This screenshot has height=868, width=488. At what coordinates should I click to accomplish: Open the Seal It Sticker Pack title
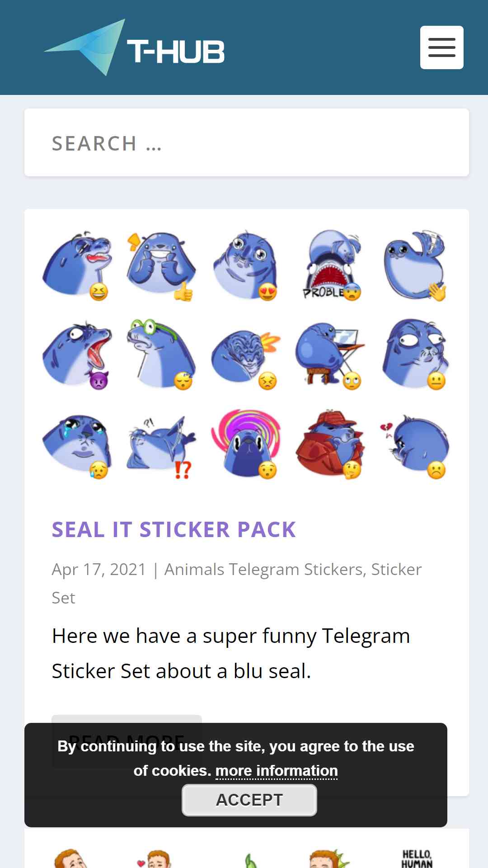point(174,529)
